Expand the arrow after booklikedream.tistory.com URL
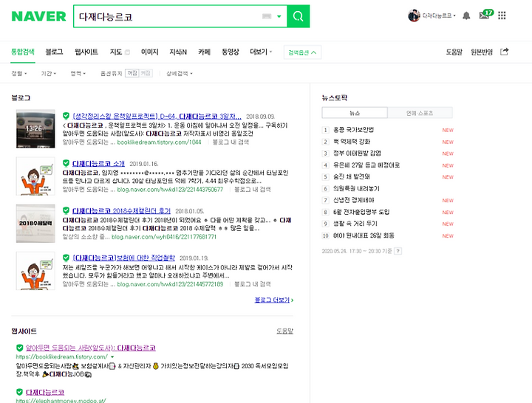The image size is (532, 403). [x=112, y=357]
